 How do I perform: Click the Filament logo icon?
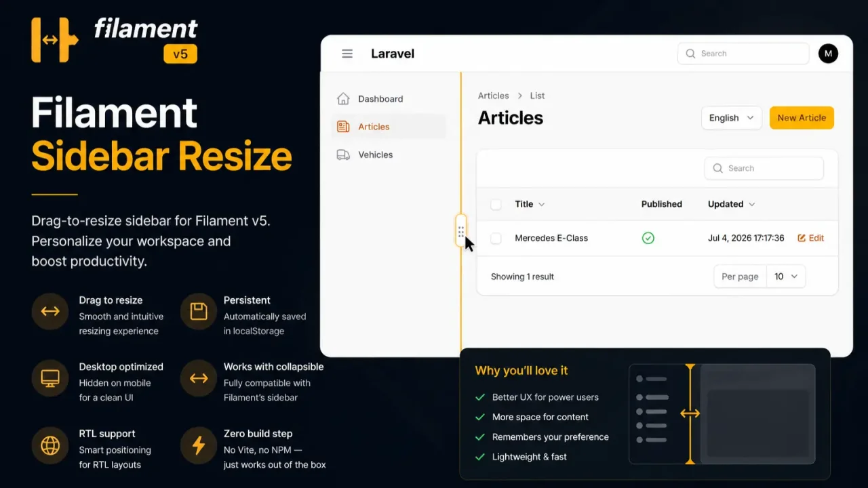pyautogui.click(x=55, y=40)
